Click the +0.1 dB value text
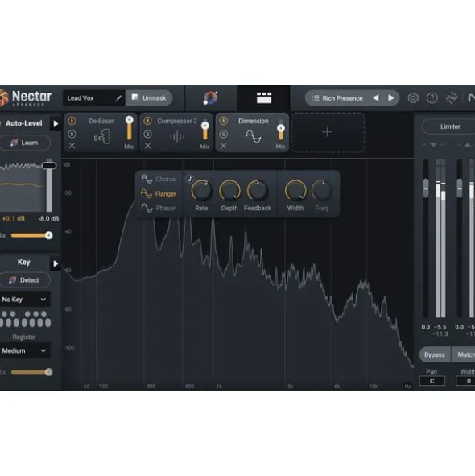Image resolution: width=475 pixels, height=476 pixels. click(14, 218)
